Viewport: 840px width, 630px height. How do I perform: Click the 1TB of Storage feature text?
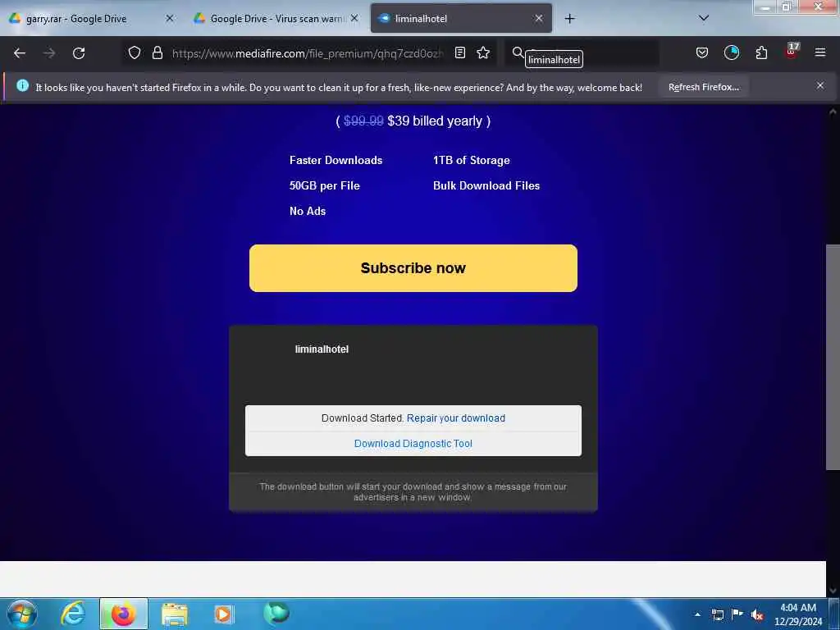[472, 160]
